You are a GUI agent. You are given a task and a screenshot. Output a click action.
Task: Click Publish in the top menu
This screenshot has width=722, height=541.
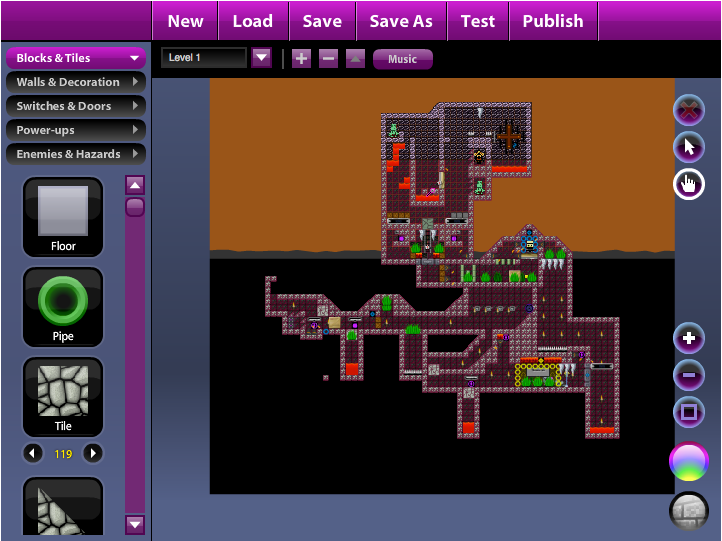pyautogui.click(x=553, y=21)
